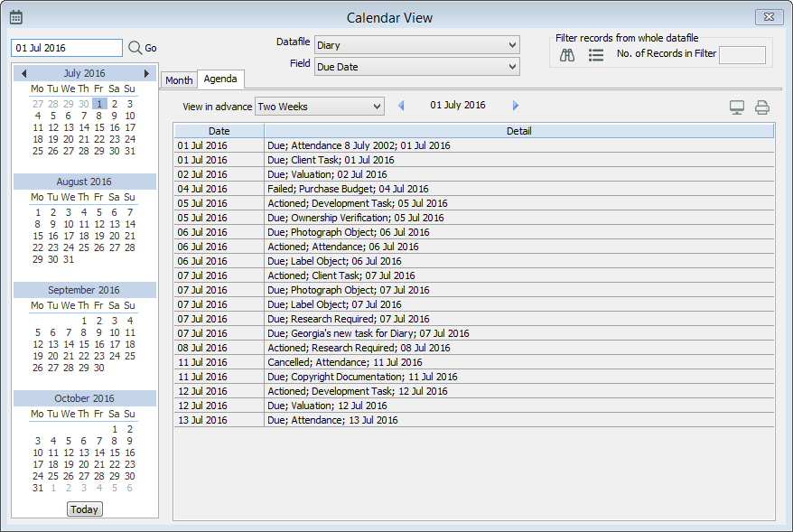Click the filter list icon

(x=596, y=54)
